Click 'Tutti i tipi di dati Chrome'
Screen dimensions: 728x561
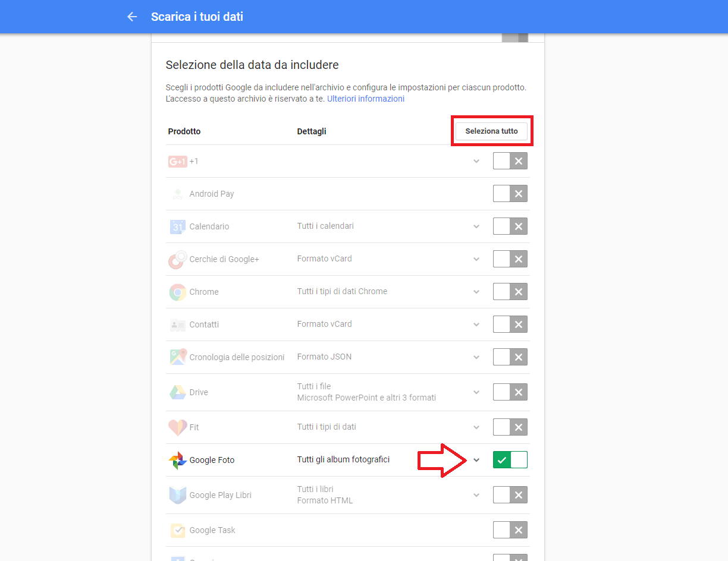(x=342, y=291)
